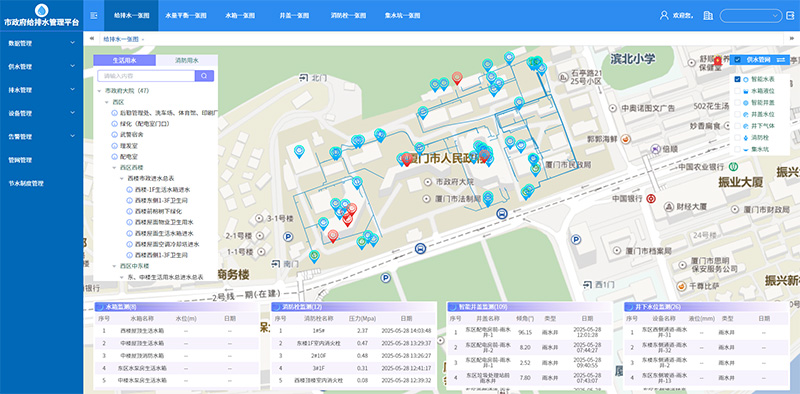
Task: Enable the 智能井盖 layer checkbox
Action: click(737, 103)
